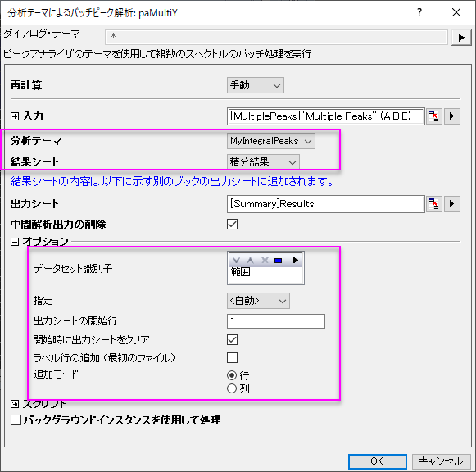Image resolution: width=476 pixels, height=472 pixels.
Task: Uncheck 中間解析出力の削除 checkbox
Action: (x=232, y=225)
